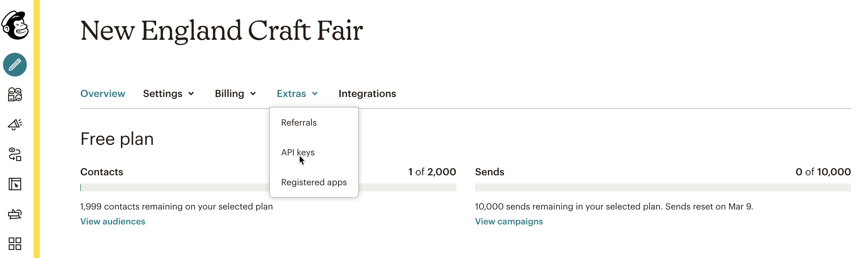Follow the View audiences link
Image resolution: width=868 pixels, height=258 pixels.
[x=113, y=221]
